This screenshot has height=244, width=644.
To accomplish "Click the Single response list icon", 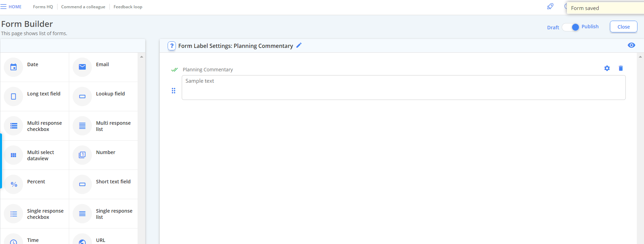I will (x=82, y=214).
